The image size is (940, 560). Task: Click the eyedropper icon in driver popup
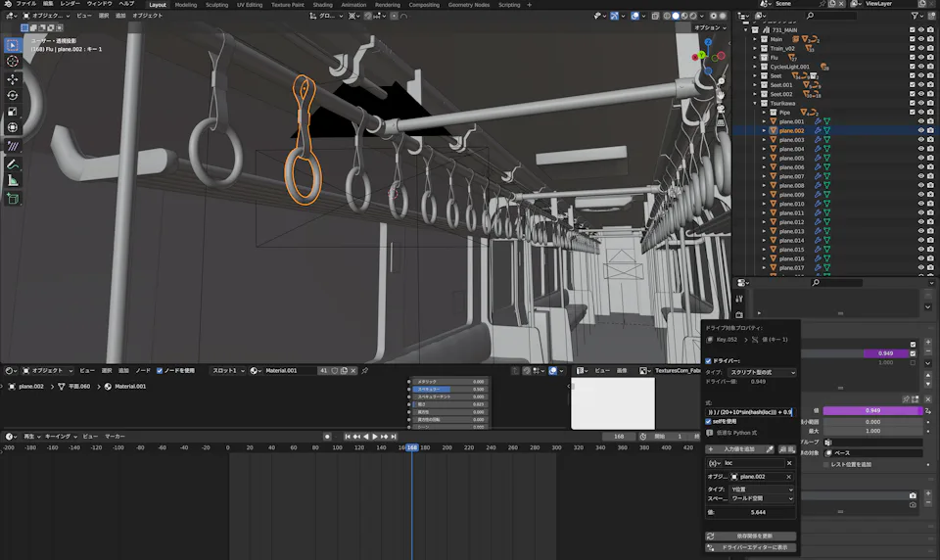pos(771,449)
